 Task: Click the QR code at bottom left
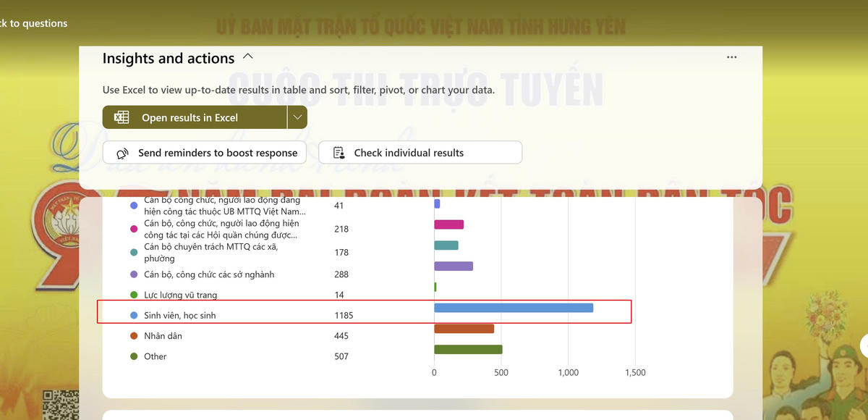(x=59, y=404)
